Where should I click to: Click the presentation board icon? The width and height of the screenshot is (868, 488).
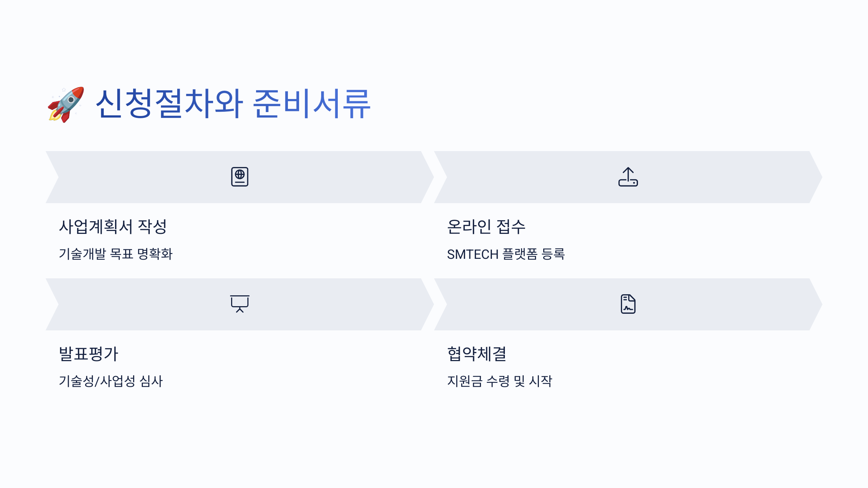(240, 304)
